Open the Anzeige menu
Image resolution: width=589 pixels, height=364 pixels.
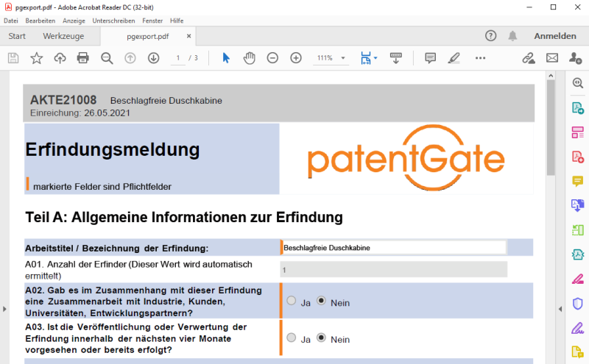[x=74, y=21]
